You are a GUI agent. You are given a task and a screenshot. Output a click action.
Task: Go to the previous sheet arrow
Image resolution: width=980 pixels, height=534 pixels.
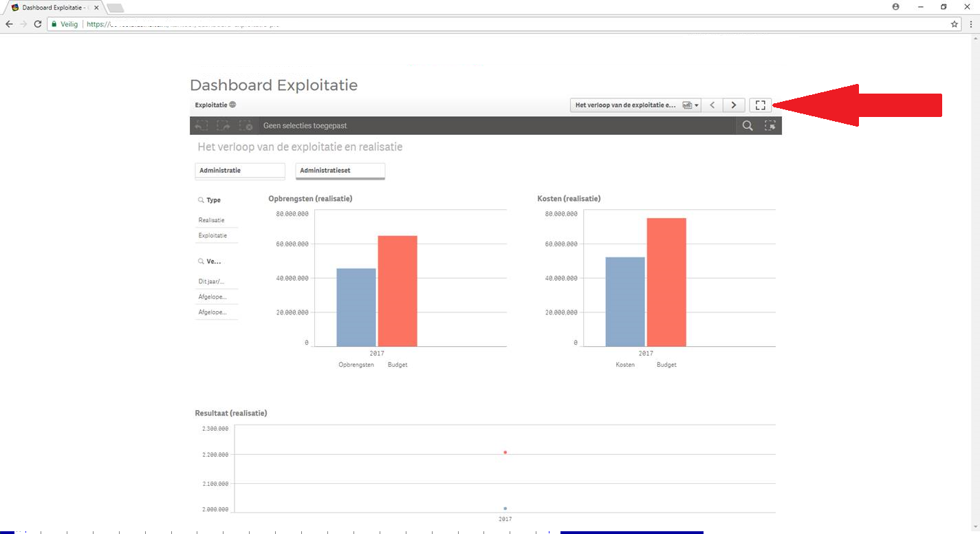click(x=712, y=105)
